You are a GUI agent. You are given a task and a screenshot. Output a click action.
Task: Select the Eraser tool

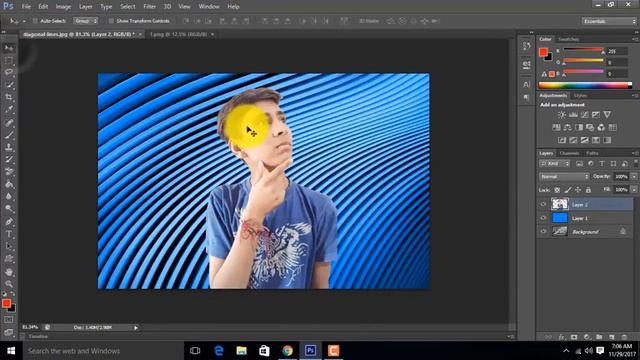9,171
